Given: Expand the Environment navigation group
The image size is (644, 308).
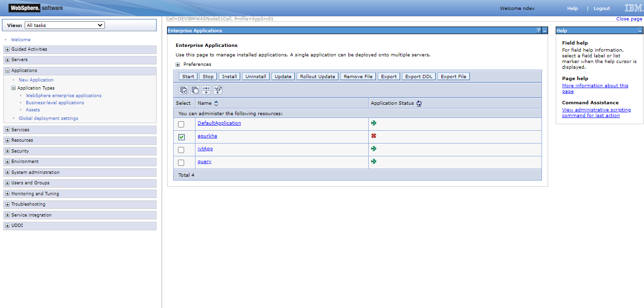Looking at the screenshot, I should 7,162.
